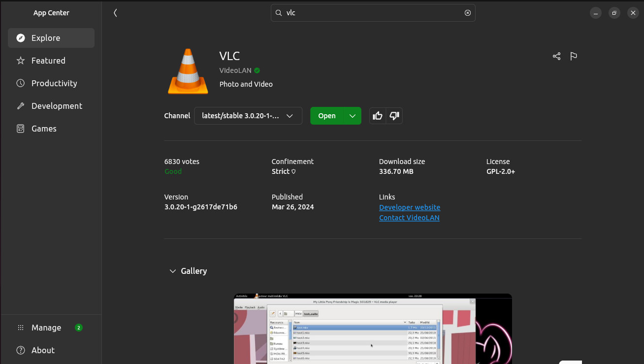The height and width of the screenshot is (364, 644).
Task: Select Productivity in the sidebar
Action: pyautogui.click(x=54, y=83)
